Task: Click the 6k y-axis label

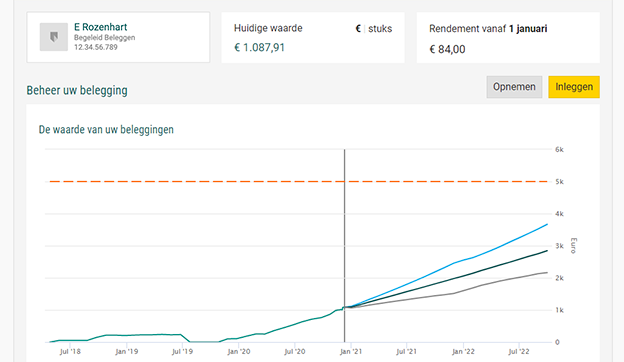Action: 559,150
